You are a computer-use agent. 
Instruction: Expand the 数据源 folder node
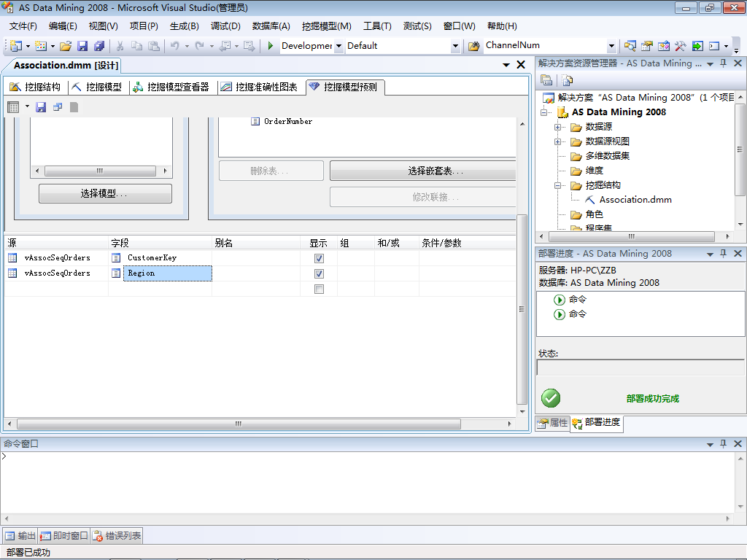pyautogui.click(x=557, y=127)
